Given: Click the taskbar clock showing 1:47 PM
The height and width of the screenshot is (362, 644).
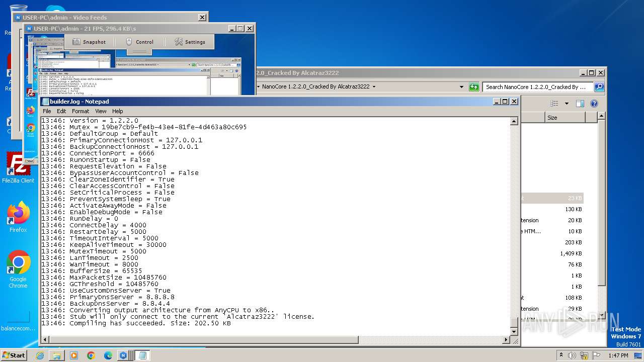Looking at the screenshot, I should tap(618, 355).
